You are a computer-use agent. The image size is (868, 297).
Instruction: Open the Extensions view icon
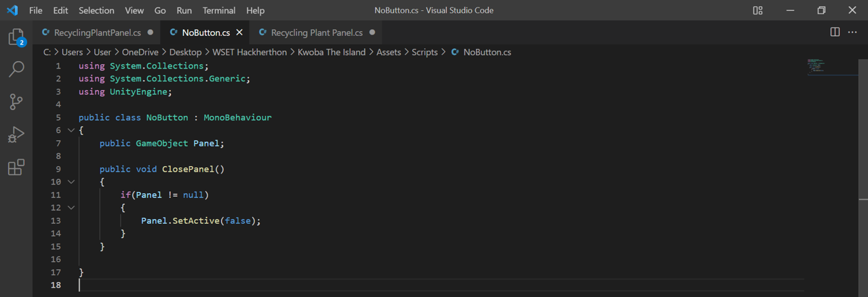point(16,167)
